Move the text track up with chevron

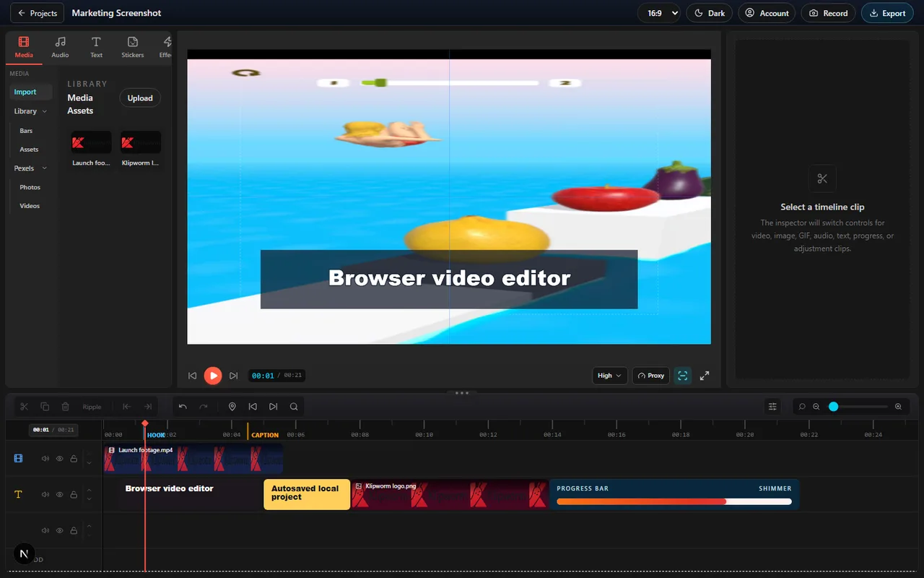click(90, 491)
